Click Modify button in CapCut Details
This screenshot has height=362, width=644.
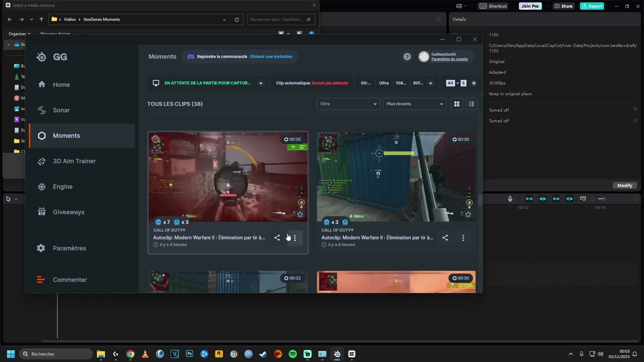pyautogui.click(x=625, y=186)
